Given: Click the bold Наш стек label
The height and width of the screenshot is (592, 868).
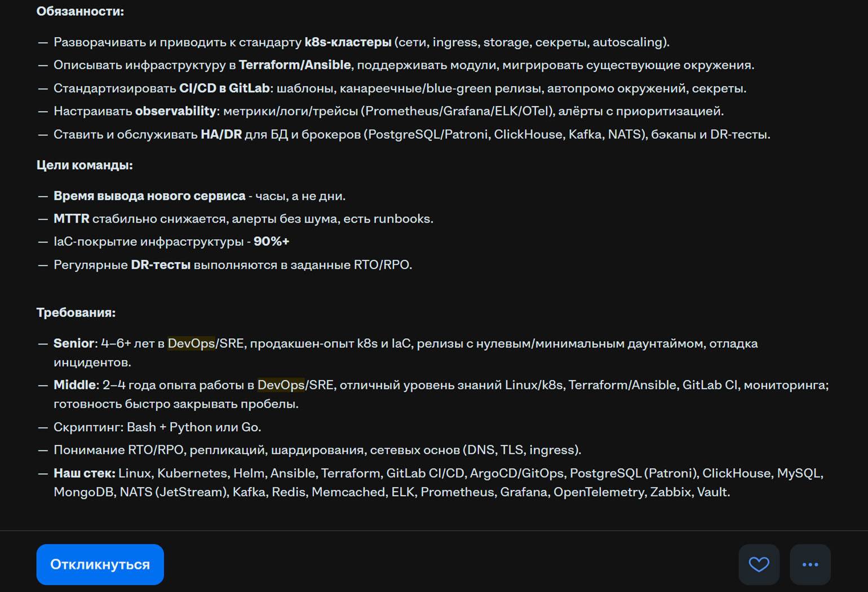Looking at the screenshot, I should coord(85,473).
